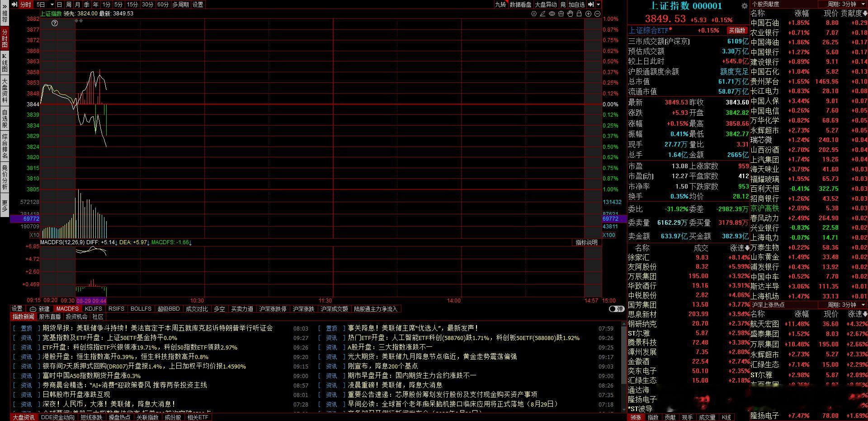Open news 刚宣布，降息200个基点

(382, 366)
